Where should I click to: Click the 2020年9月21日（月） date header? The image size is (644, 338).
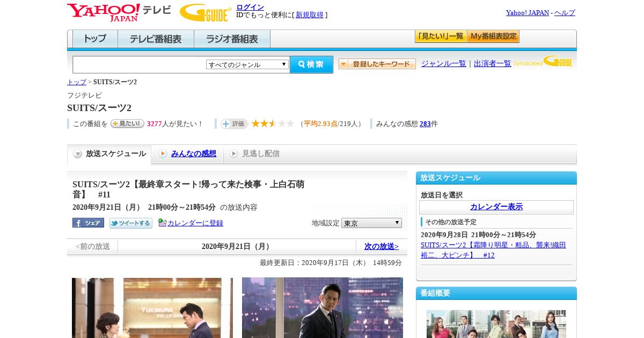237,247
